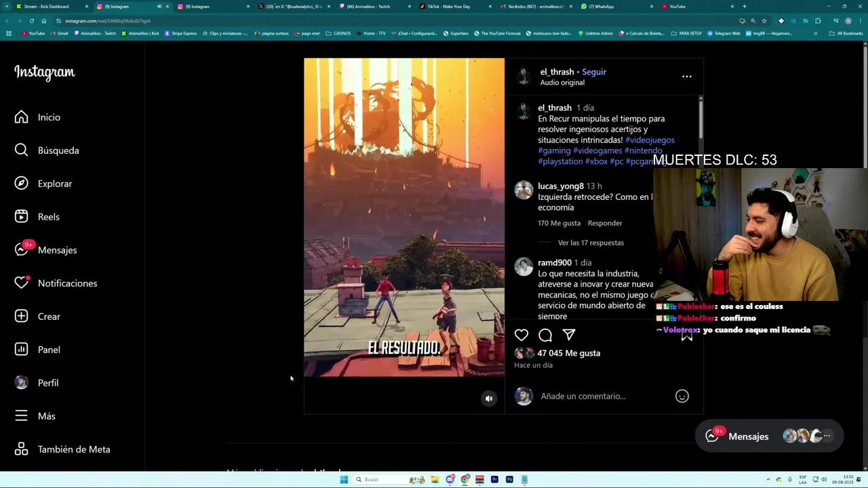This screenshot has height=488, width=868.
Task: Open the #nintendo hashtag
Action: coord(643,151)
